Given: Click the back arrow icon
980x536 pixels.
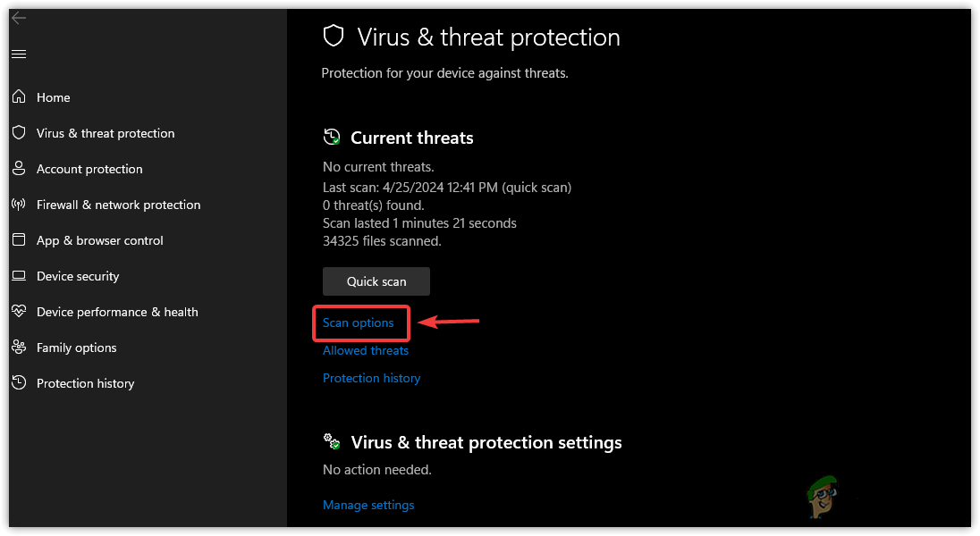Looking at the screenshot, I should point(19,18).
